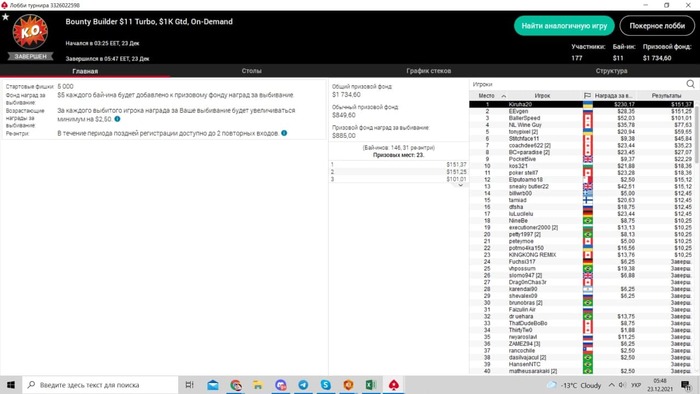Open Skype on taskbar

coord(325,385)
